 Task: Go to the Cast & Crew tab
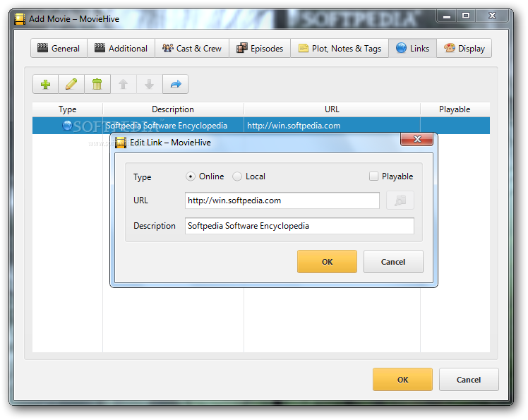pyautogui.click(x=192, y=48)
